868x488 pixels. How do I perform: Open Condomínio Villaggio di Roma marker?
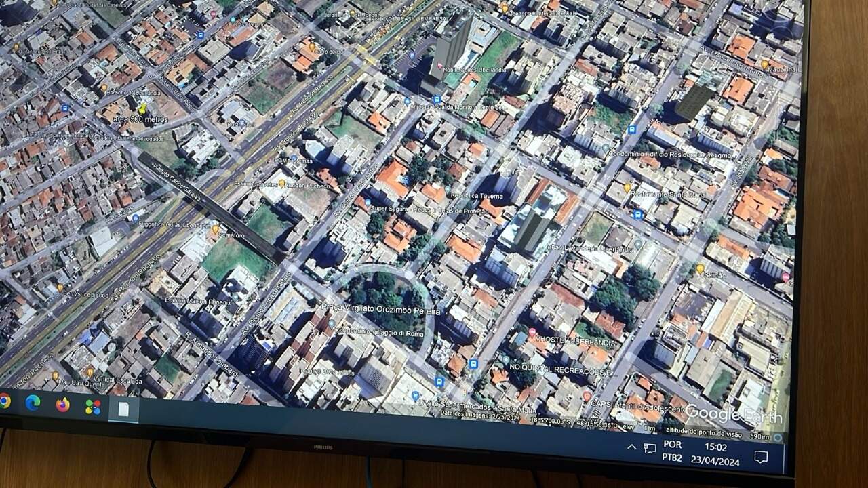(332, 325)
